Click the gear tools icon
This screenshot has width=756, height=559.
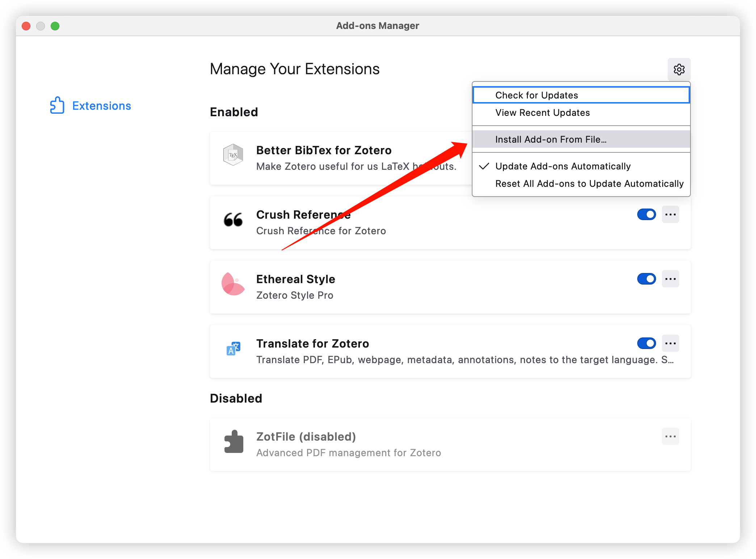click(679, 69)
